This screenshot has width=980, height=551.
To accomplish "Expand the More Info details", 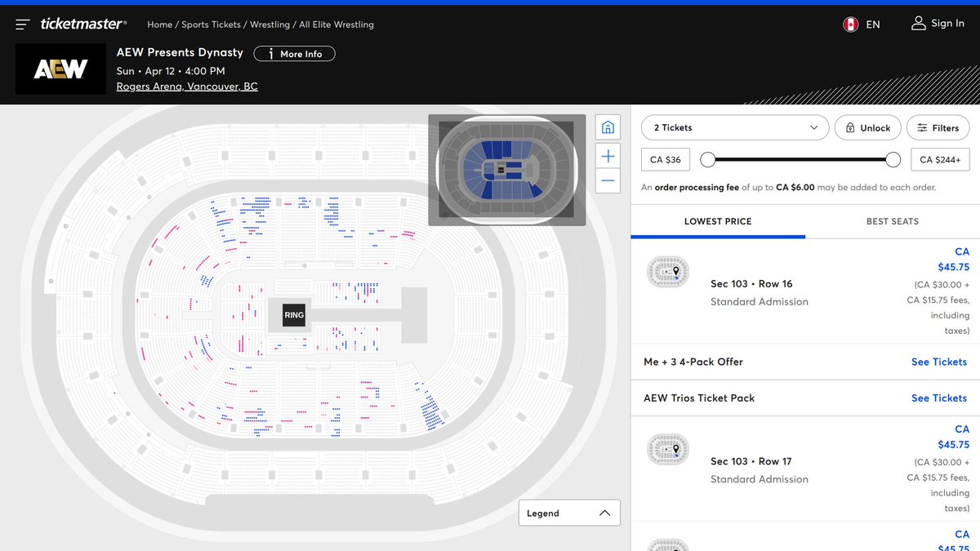I will point(294,53).
